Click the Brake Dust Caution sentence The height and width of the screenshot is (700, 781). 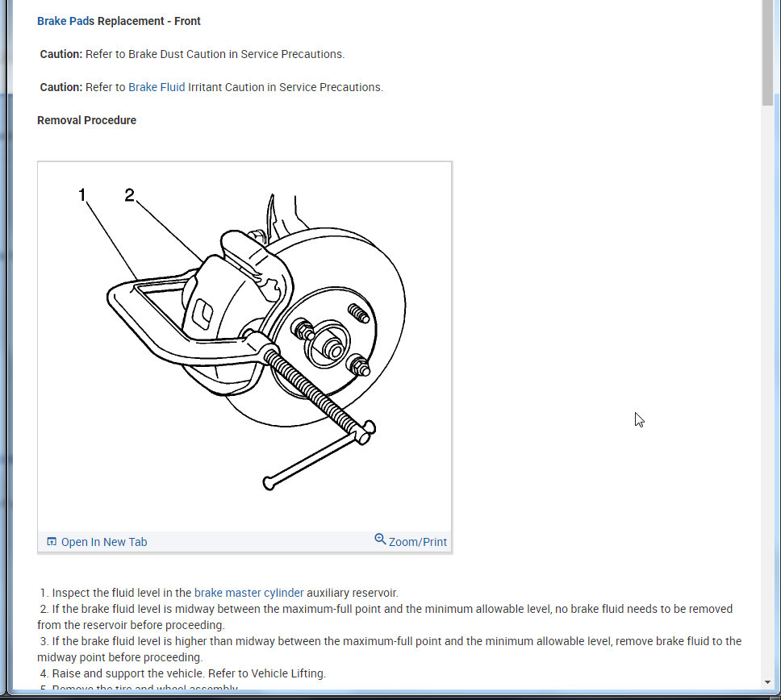tap(192, 54)
